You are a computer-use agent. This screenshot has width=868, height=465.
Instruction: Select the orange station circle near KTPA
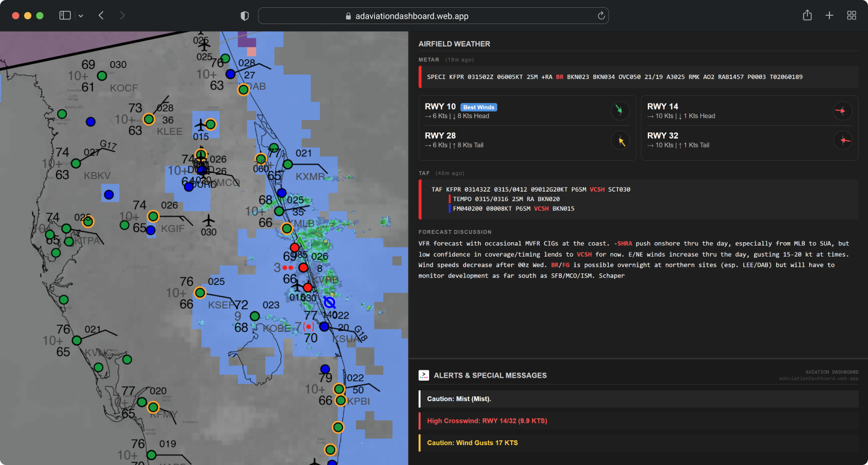click(88, 222)
